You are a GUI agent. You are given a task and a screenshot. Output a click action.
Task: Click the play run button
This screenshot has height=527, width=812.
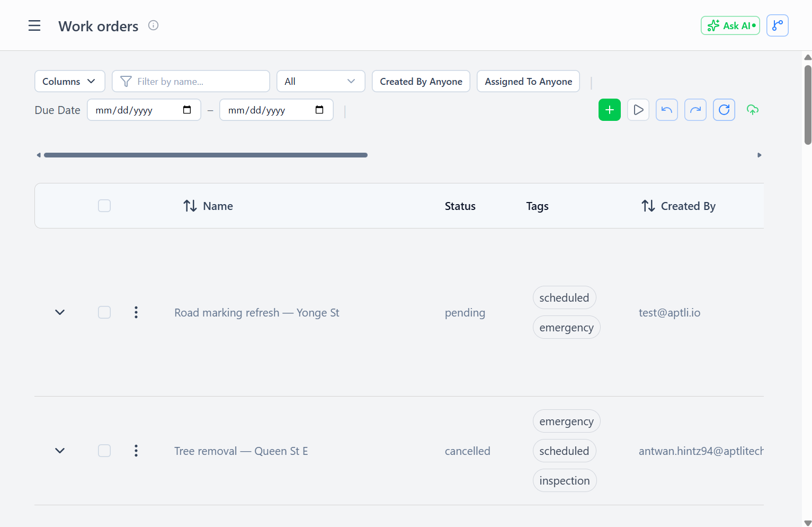tap(638, 110)
